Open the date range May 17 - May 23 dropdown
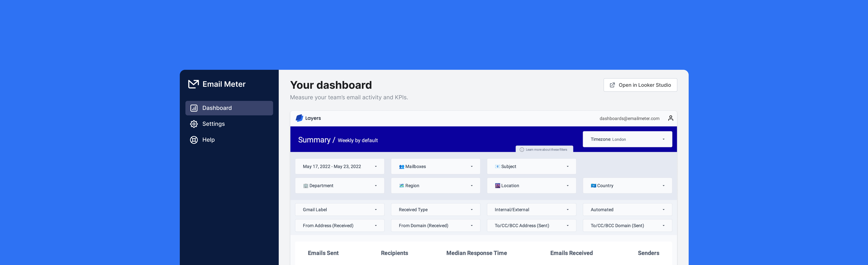This screenshot has width=868, height=265. 340,167
